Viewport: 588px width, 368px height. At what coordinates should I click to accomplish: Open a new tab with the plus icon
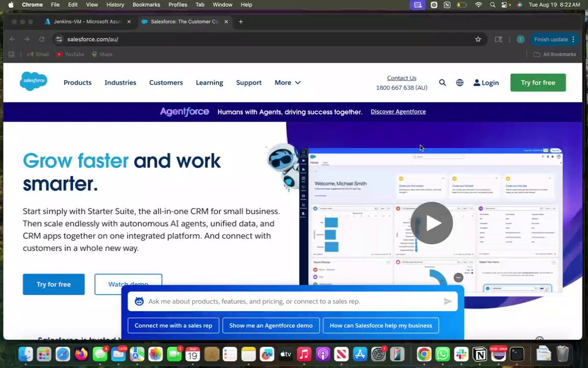[241, 22]
